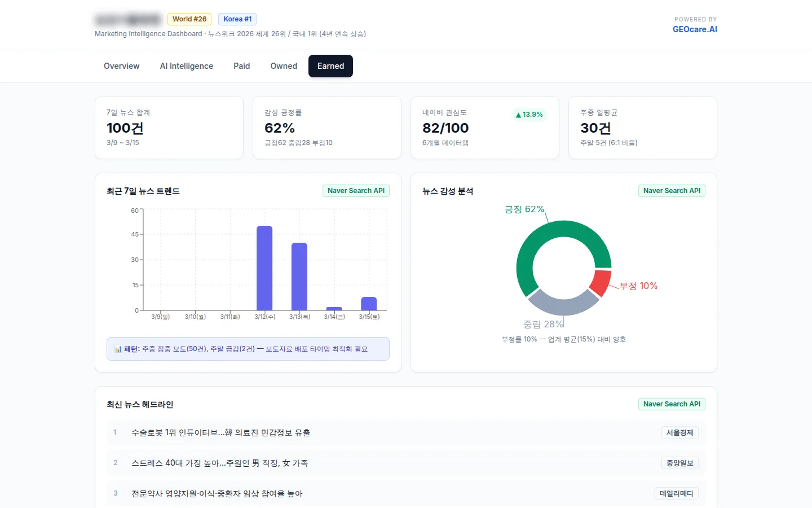
Task: Click 부정률 10% 업계 평균 note
Action: pyautogui.click(x=564, y=339)
